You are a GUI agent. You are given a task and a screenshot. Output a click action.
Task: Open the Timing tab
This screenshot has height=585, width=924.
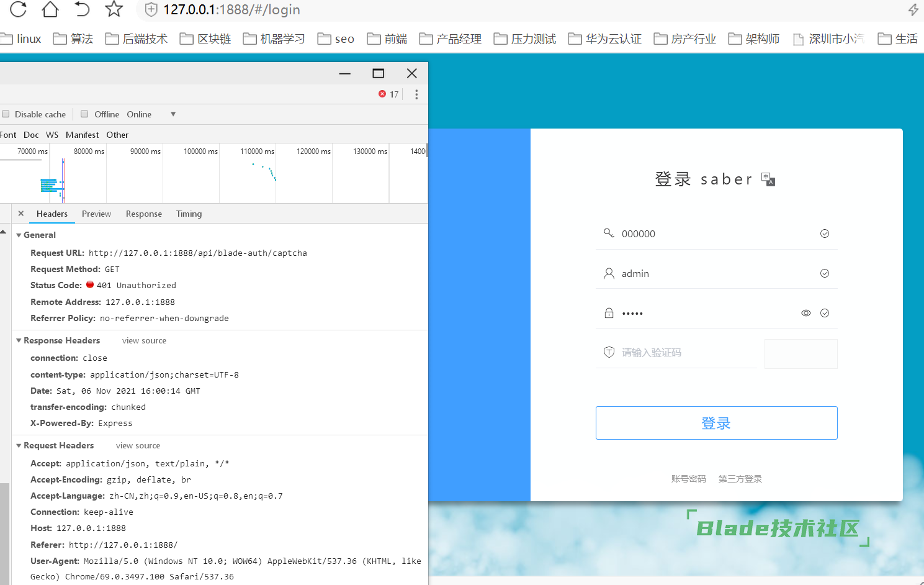[x=189, y=214]
